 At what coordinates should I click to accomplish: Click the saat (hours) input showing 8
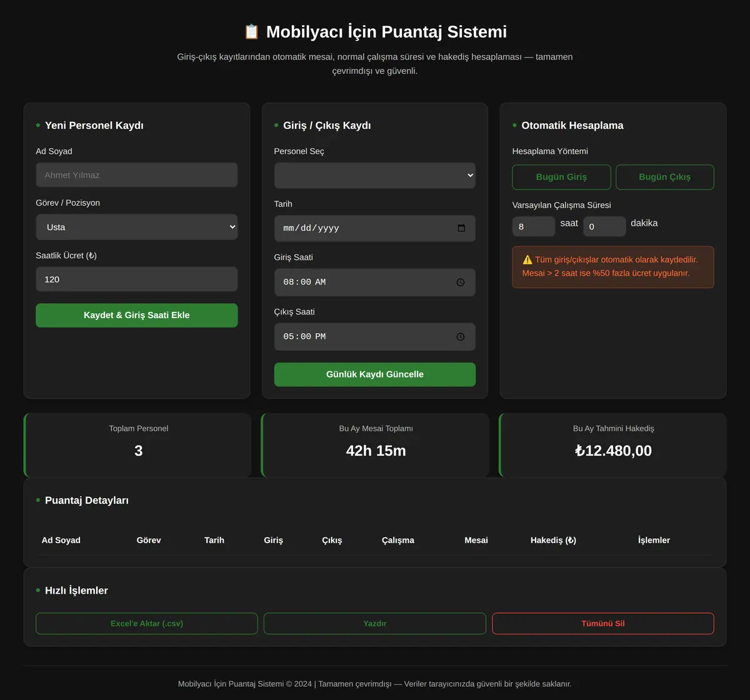[x=534, y=226]
